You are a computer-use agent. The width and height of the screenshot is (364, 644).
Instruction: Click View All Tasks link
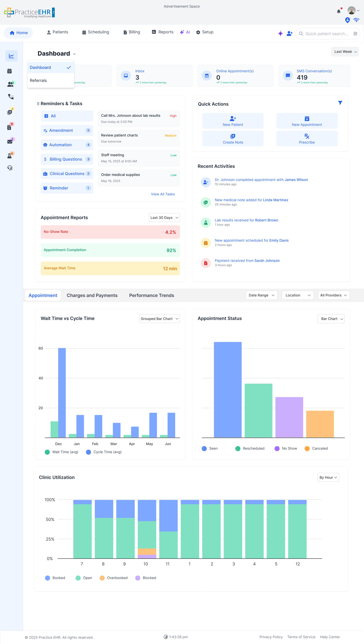click(163, 194)
